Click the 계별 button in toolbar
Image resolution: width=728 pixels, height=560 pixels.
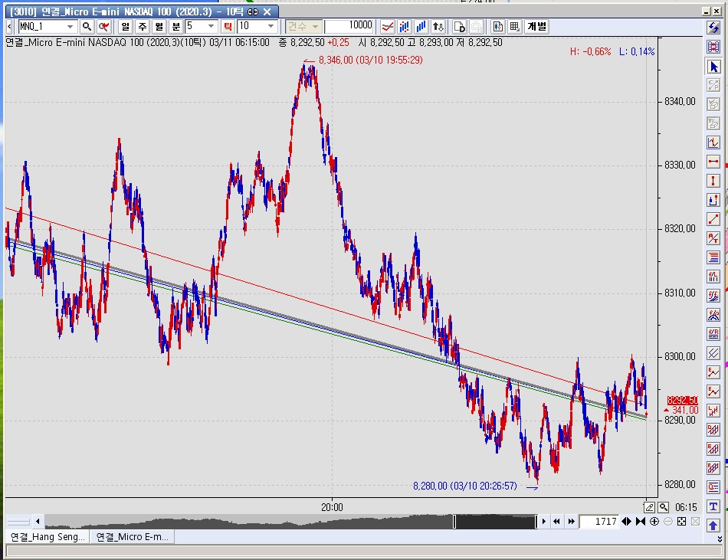536,26
